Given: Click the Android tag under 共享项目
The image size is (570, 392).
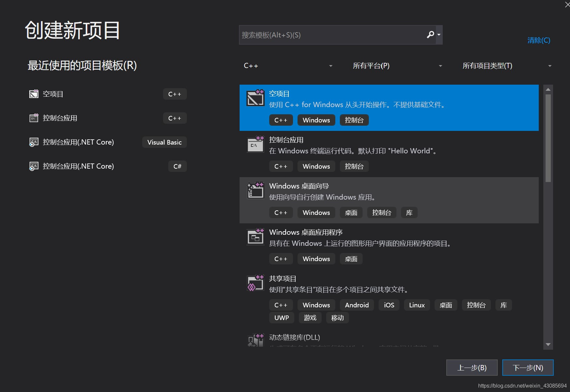Looking at the screenshot, I should pos(357,305).
